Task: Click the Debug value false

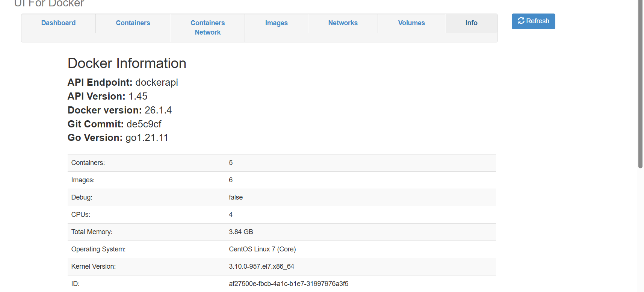Action: point(236,197)
